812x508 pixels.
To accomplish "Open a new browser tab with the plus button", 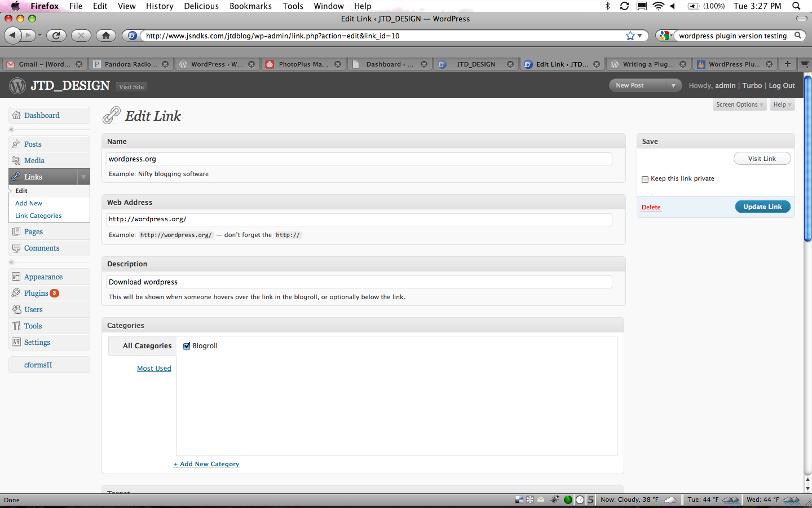I will [788, 64].
